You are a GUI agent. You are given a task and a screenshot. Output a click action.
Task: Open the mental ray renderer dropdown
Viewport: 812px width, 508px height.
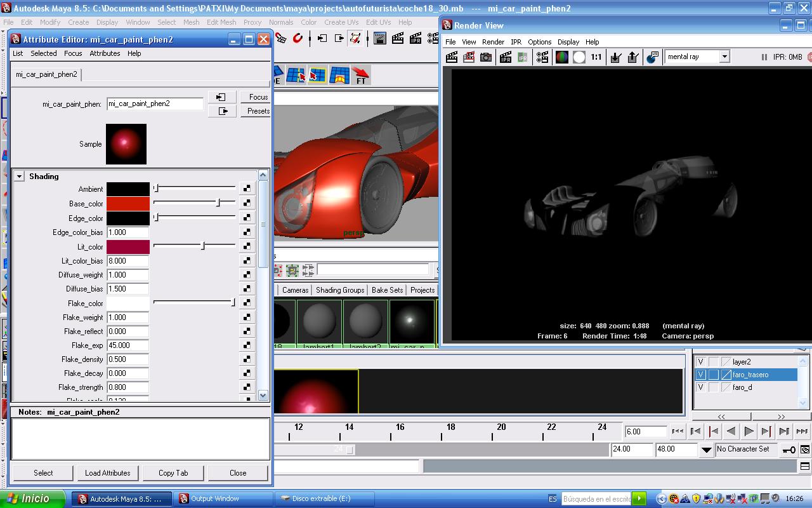724,57
